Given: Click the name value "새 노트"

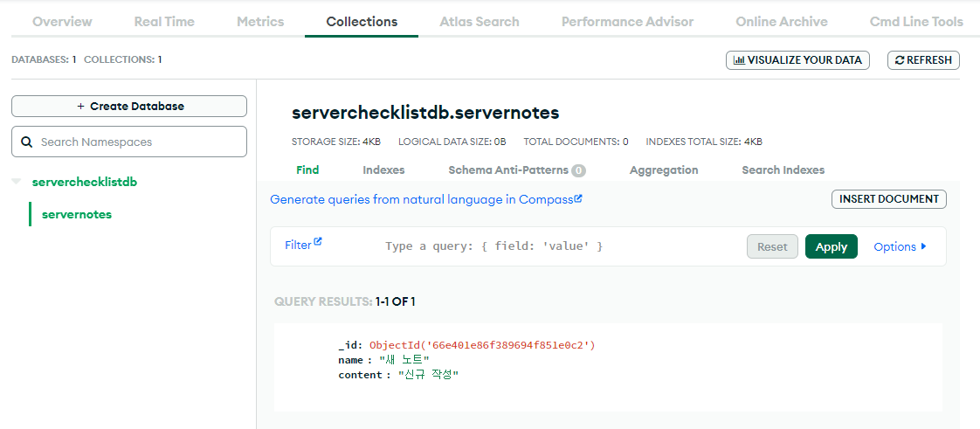Looking at the screenshot, I should [405, 360].
